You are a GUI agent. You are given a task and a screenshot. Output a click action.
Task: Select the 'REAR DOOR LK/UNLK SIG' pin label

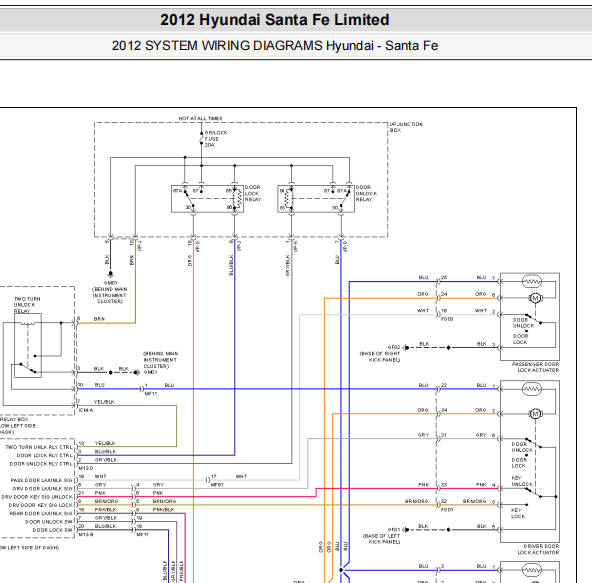pyautogui.click(x=41, y=514)
